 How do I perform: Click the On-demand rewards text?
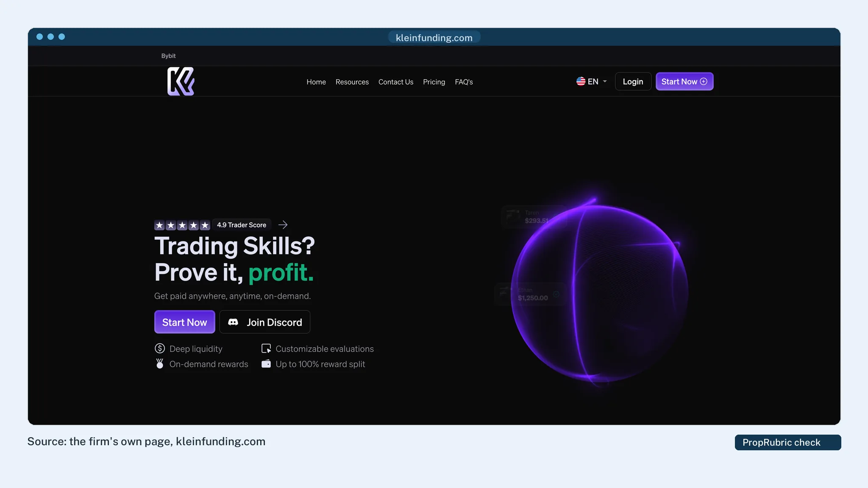pos(209,364)
